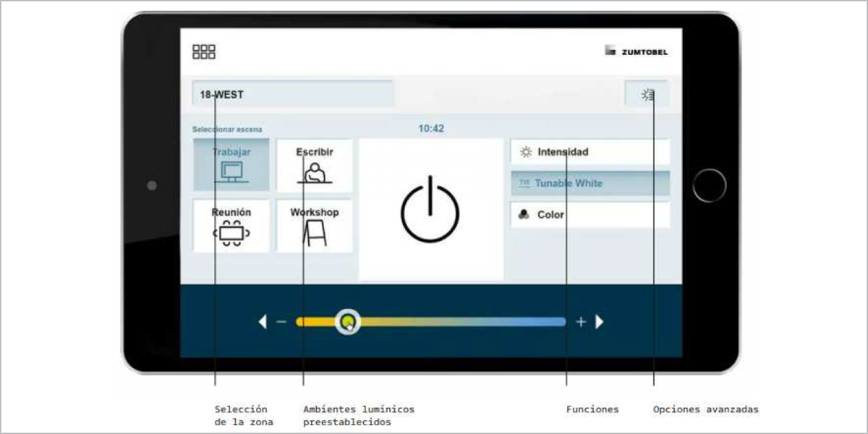Choose the Color function option
The image size is (868, 434).
tap(590, 215)
